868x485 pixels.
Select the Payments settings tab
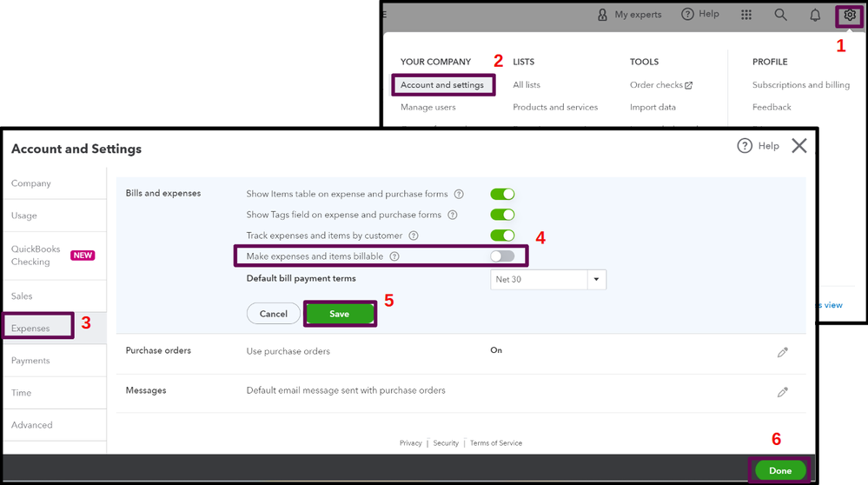click(x=55, y=361)
